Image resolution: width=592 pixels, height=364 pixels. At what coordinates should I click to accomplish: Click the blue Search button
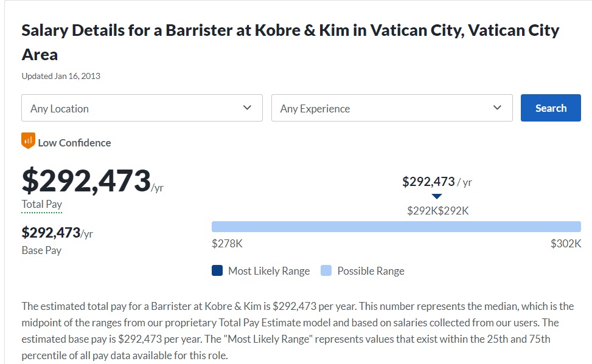[551, 108]
